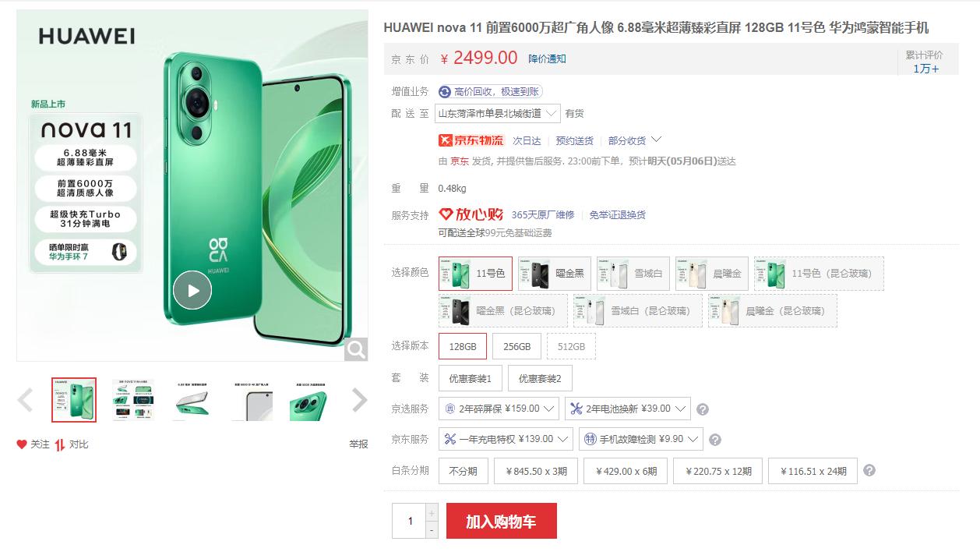Increase quantity with plus stepper

click(432, 512)
